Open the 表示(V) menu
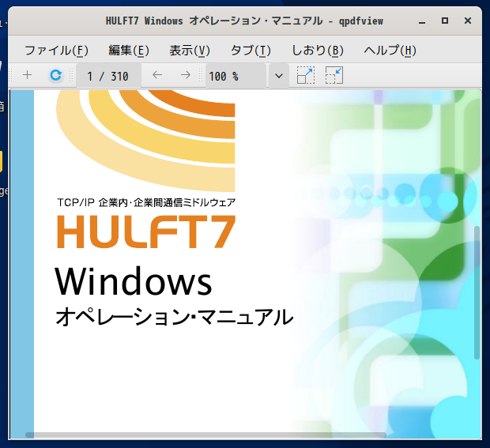The height and width of the screenshot is (448, 490). coord(190,51)
